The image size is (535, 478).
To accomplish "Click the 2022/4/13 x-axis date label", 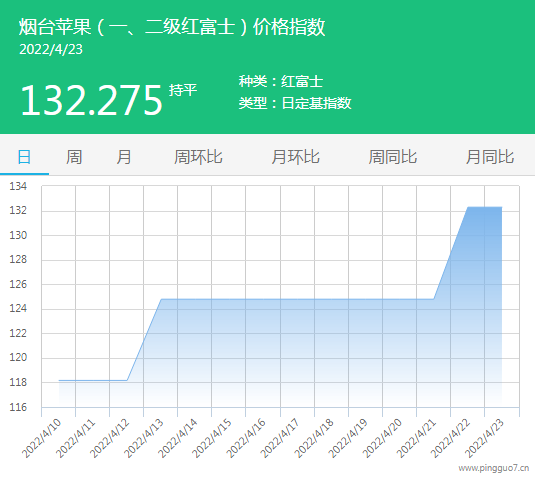I will (143, 438).
